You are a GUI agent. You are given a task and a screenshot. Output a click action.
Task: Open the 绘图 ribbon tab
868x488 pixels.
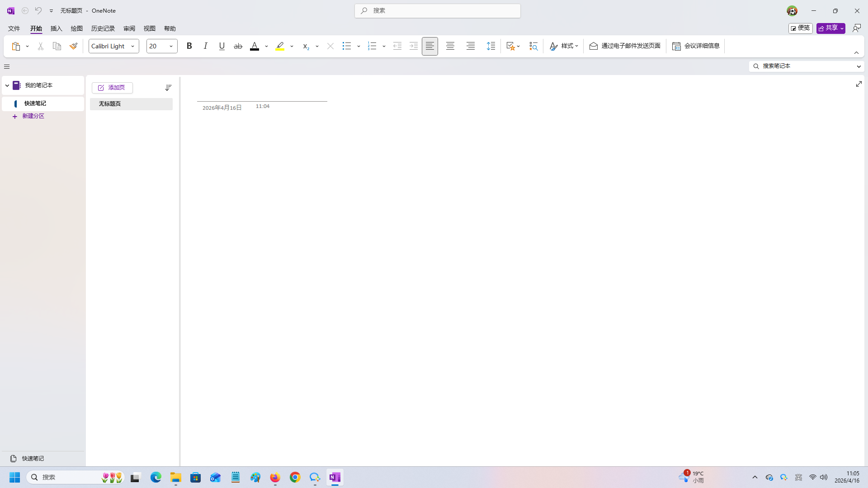[76, 28]
